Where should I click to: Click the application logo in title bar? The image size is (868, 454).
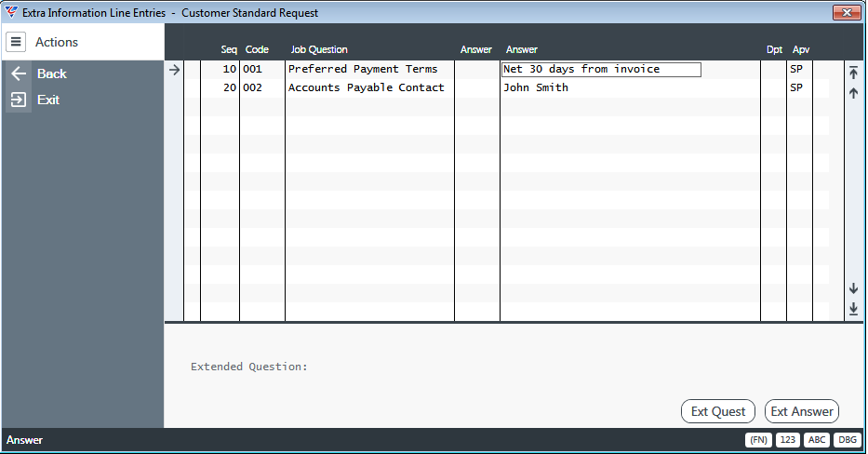(11, 12)
